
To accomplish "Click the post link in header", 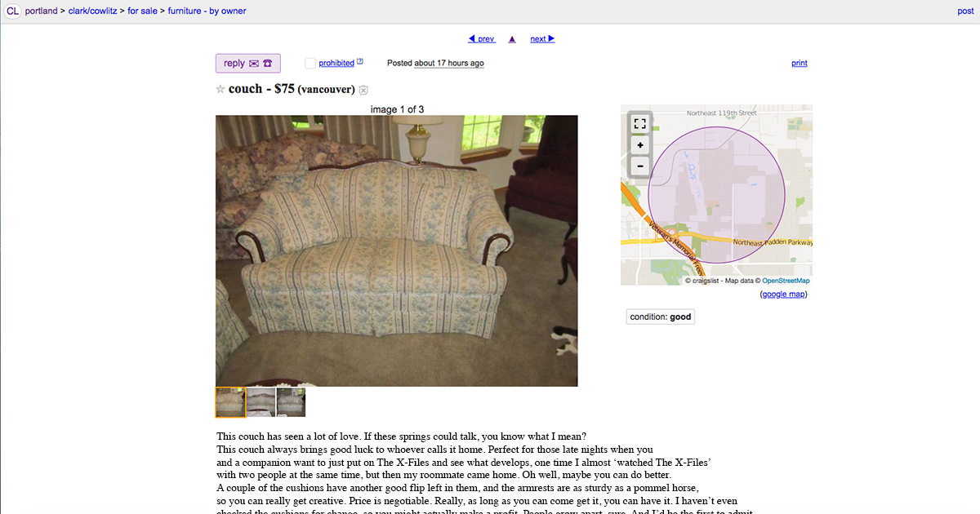I will point(965,11).
